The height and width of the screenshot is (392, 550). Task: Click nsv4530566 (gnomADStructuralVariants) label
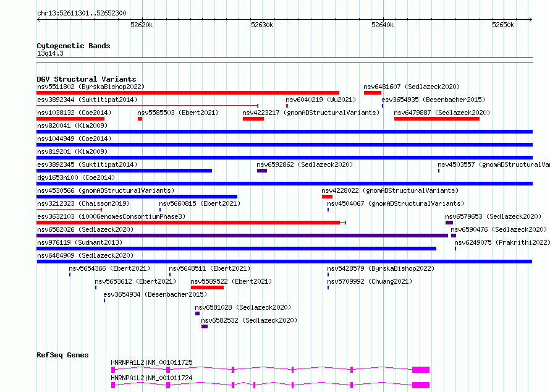106,190
